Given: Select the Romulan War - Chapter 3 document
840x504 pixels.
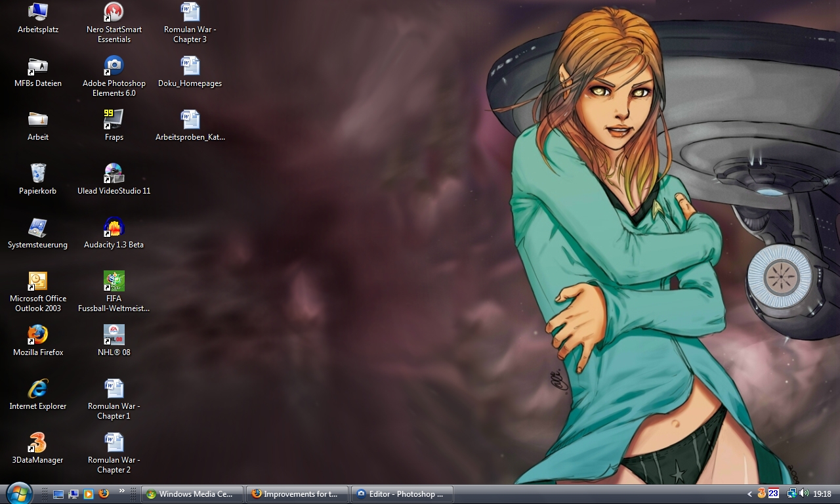Looking at the screenshot, I should point(190,12).
